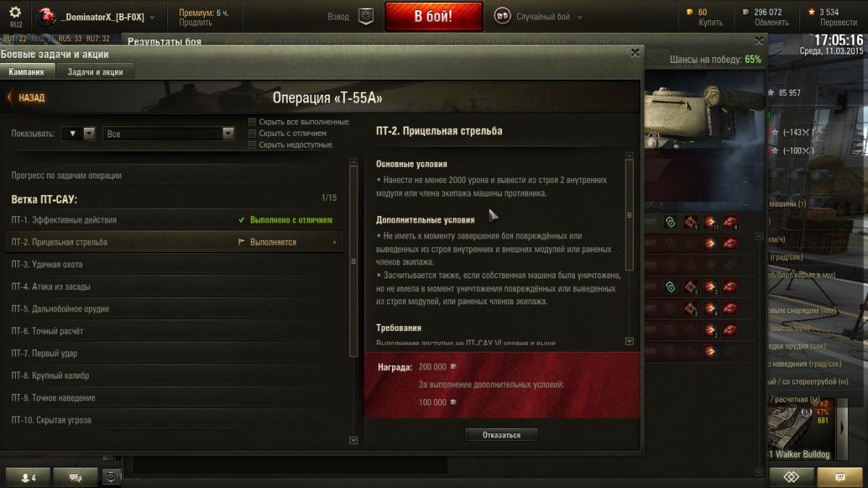Open the small triangle filter dropdown
The image size is (868, 488).
click(x=78, y=134)
